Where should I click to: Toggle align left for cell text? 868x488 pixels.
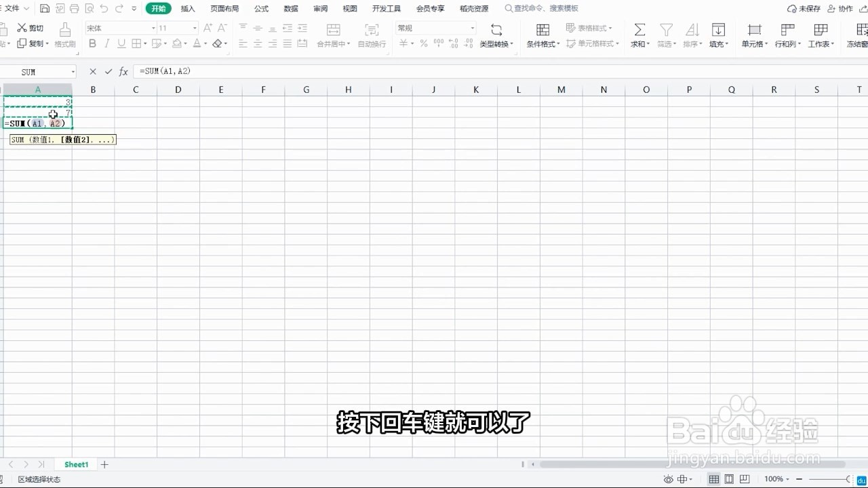243,43
